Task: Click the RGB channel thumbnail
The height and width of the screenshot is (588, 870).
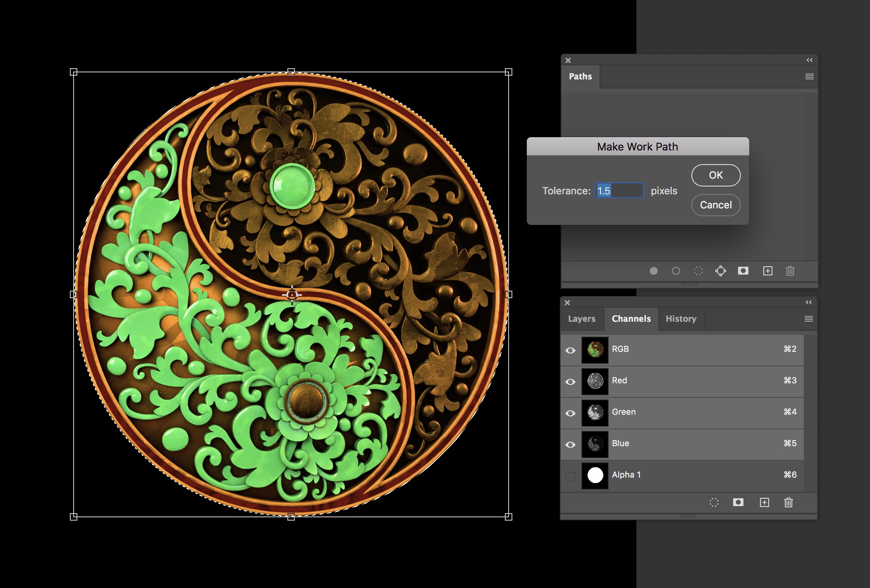Action: 595,350
